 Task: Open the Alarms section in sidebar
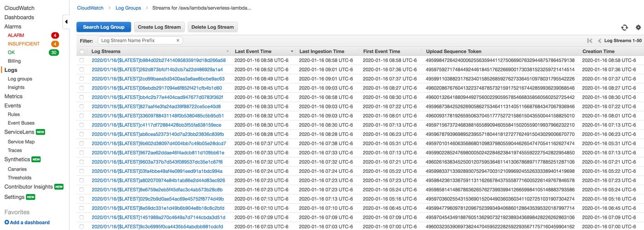pos(13,27)
